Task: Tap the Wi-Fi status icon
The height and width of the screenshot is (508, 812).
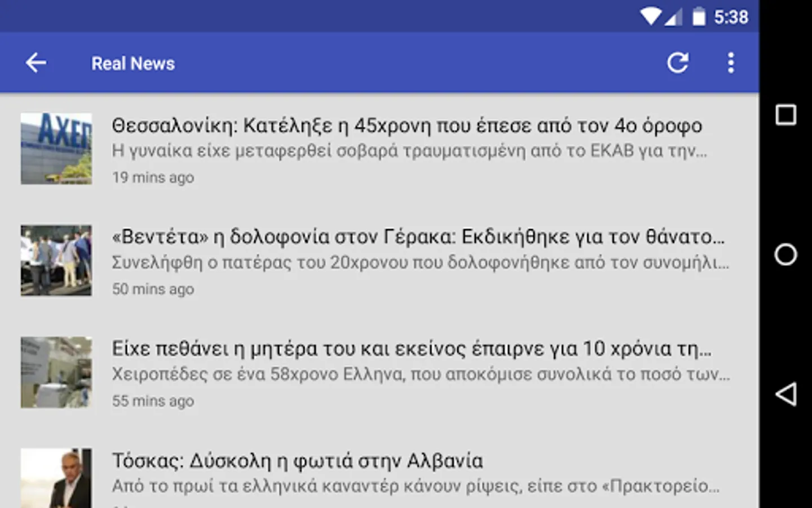Action: 650,16
